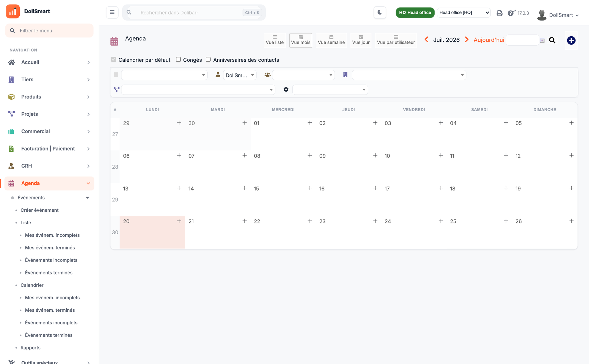589x364 pixels.
Task: Click the magnifier search button
Action: [x=552, y=40]
